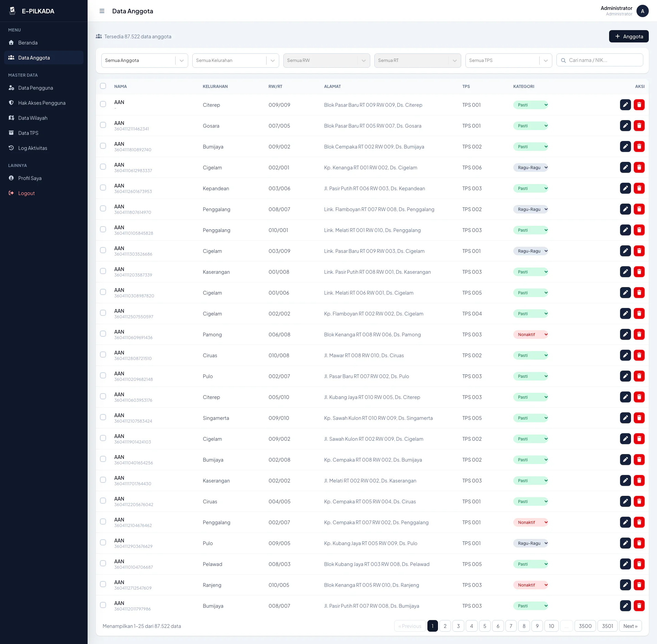Open Nonaktif category badge for Pamong row

click(x=530, y=334)
